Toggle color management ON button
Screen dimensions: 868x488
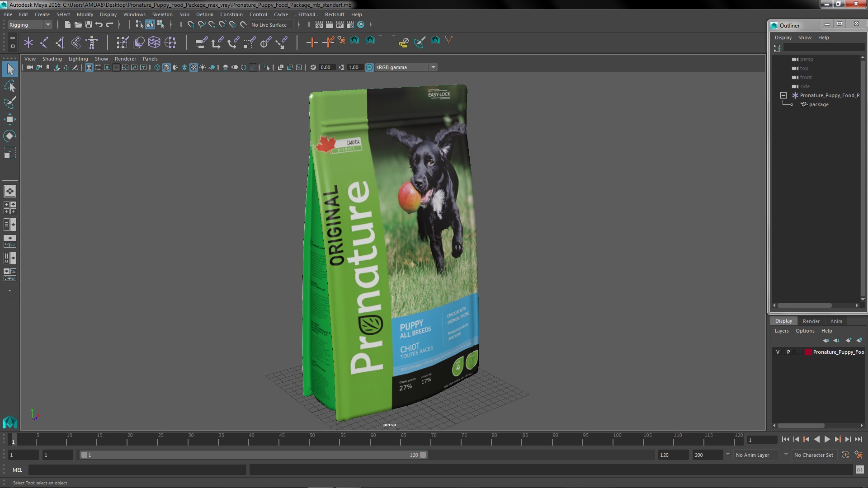point(369,67)
